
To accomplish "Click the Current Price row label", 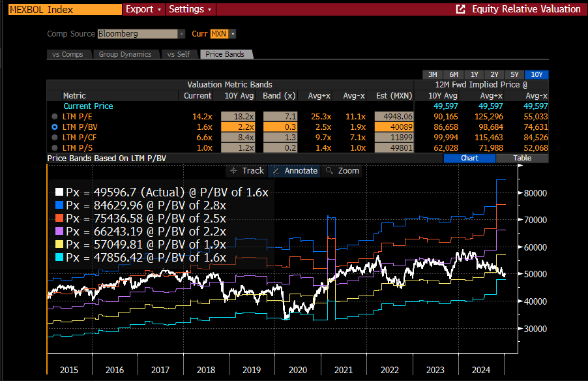I will pos(88,106).
